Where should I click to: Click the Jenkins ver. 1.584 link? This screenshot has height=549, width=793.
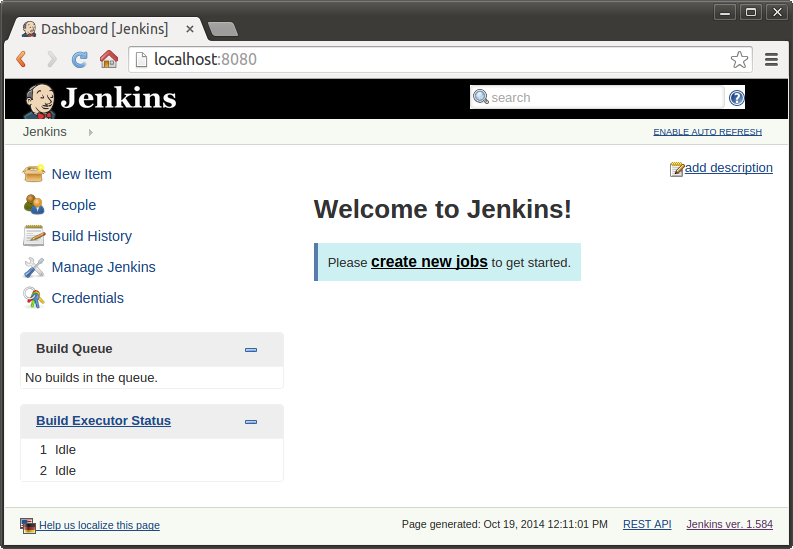(x=729, y=524)
